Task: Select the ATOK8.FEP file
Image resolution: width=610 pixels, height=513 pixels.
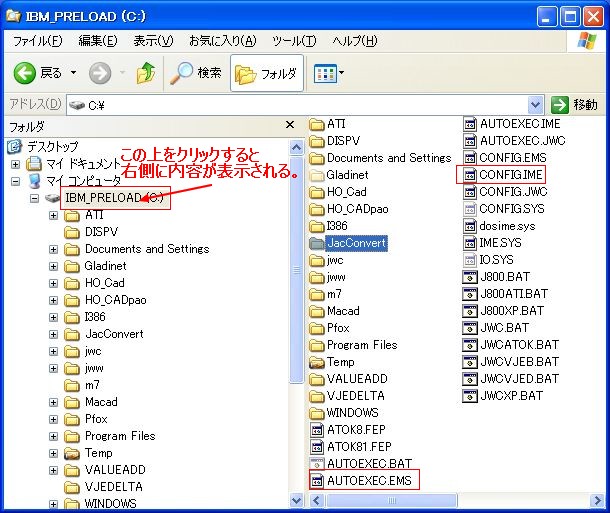Action: point(356,430)
